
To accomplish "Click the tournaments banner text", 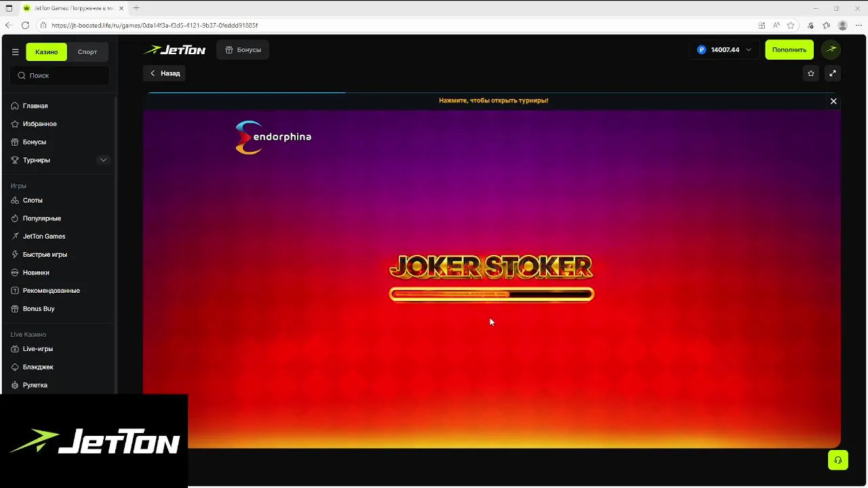I will 493,100.
